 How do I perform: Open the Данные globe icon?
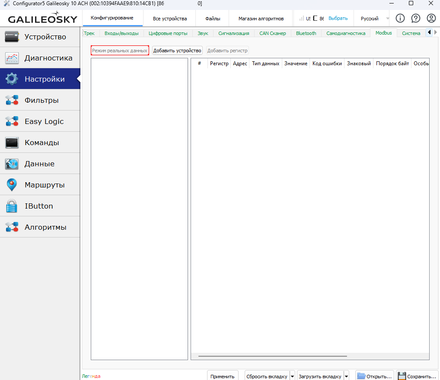[12, 164]
